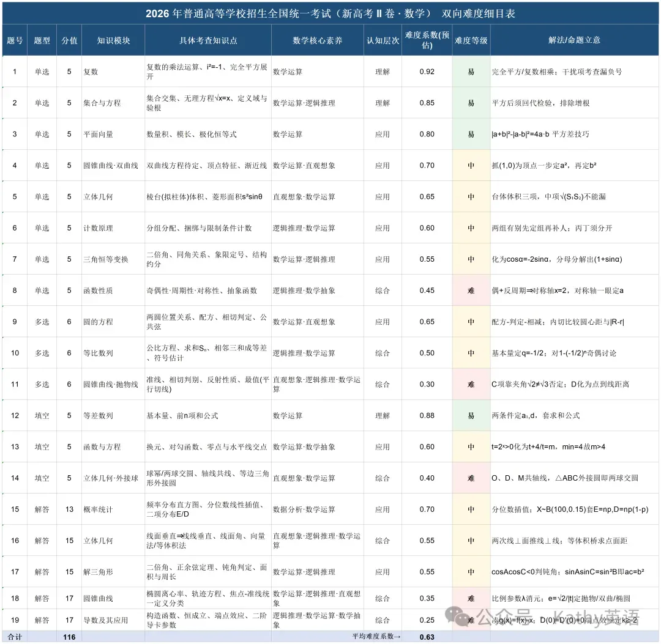Screen dimensions: 661x644
Task: Click the 难度系数(预估) column header
Action: [x=427, y=40]
